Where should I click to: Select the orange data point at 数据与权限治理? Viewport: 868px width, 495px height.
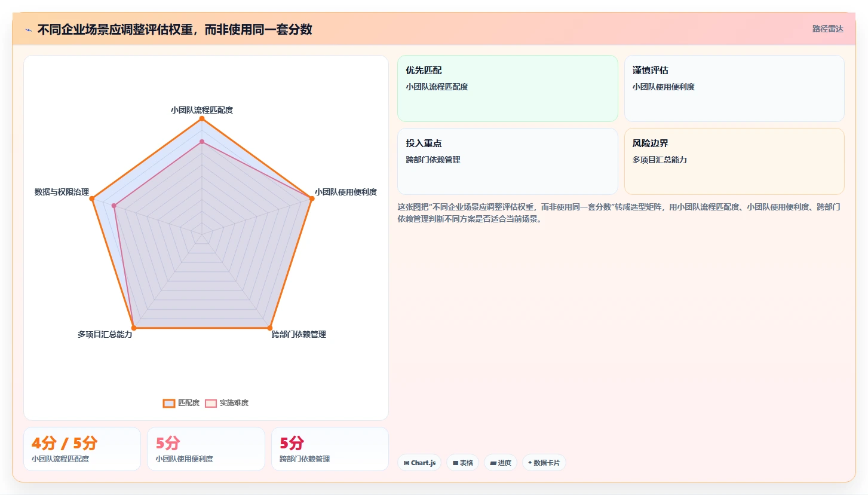pos(92,198)
